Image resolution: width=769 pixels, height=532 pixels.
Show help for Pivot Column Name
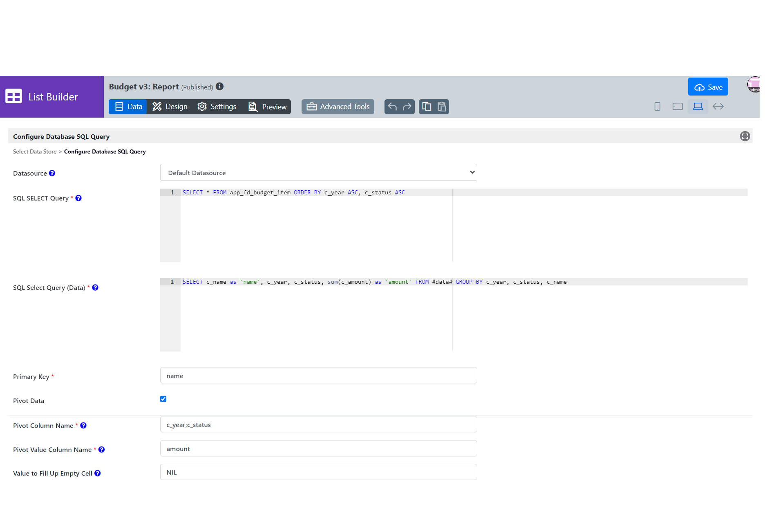pyautogui.click(x=83, y=425)
